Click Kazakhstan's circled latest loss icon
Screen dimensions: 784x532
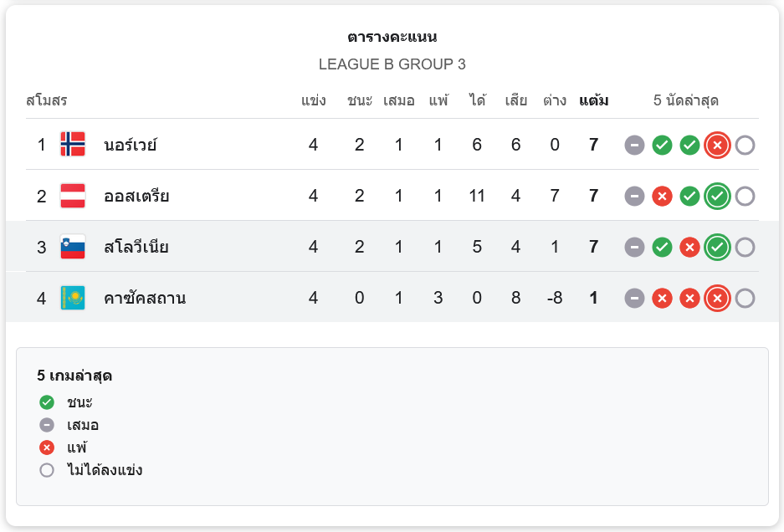click(716, 299)
